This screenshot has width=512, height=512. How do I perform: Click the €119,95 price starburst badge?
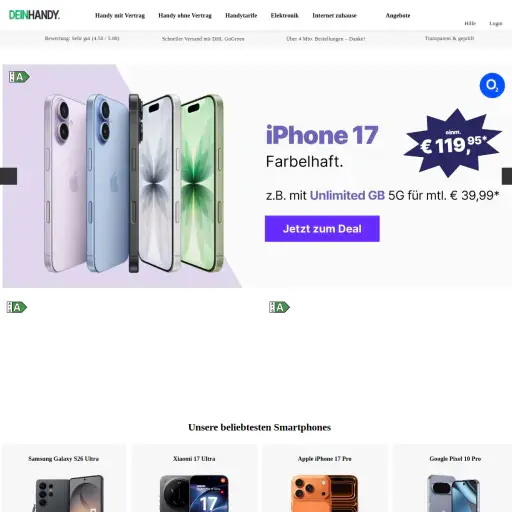coord(453,143)
